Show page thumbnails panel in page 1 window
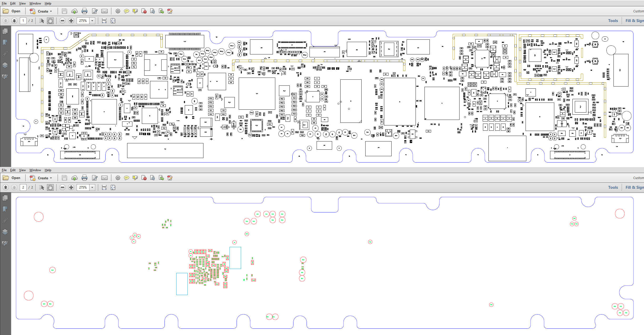Screen dimensions: 644x335 [x=5, y=31]
